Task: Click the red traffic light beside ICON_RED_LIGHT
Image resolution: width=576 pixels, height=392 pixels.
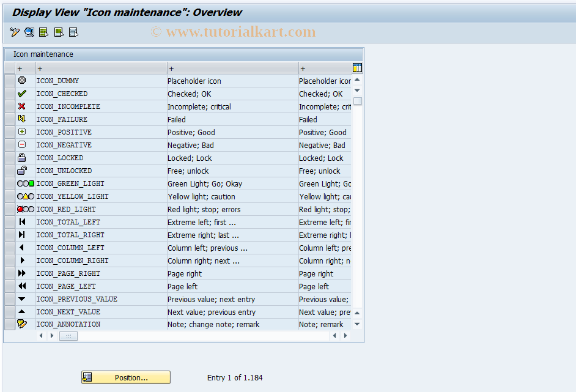Action: pyautogui.click(x=23, y=209)
